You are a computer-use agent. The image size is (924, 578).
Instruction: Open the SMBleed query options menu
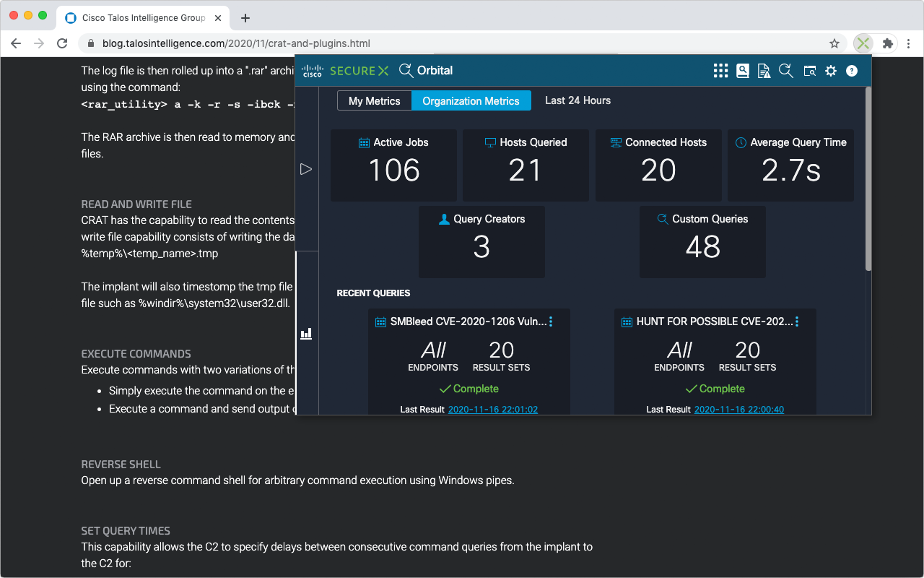pyautogui.click(x=551, y=321)
